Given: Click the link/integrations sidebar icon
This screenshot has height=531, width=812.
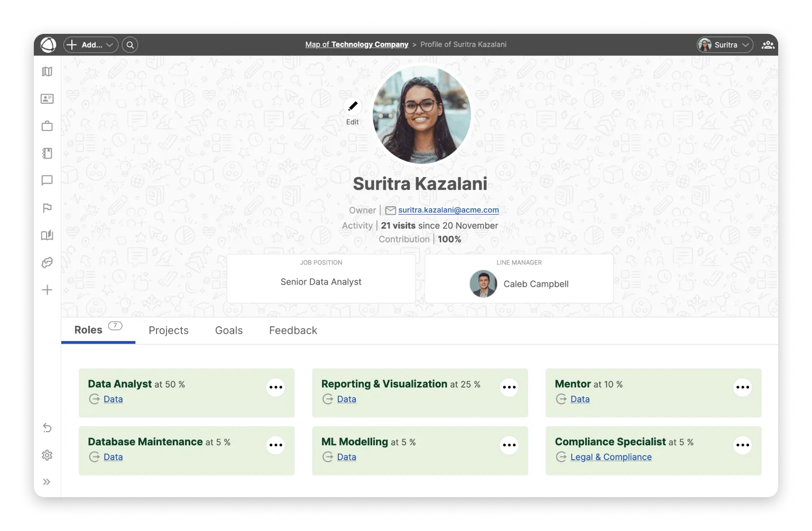Looking at the screenshot, I should click(47, 262).
